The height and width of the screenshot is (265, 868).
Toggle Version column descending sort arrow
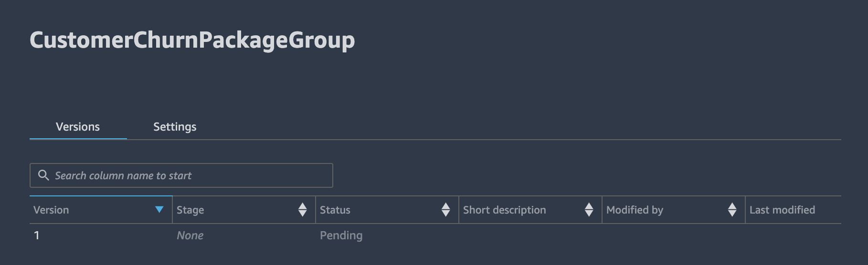coord(159,210)
